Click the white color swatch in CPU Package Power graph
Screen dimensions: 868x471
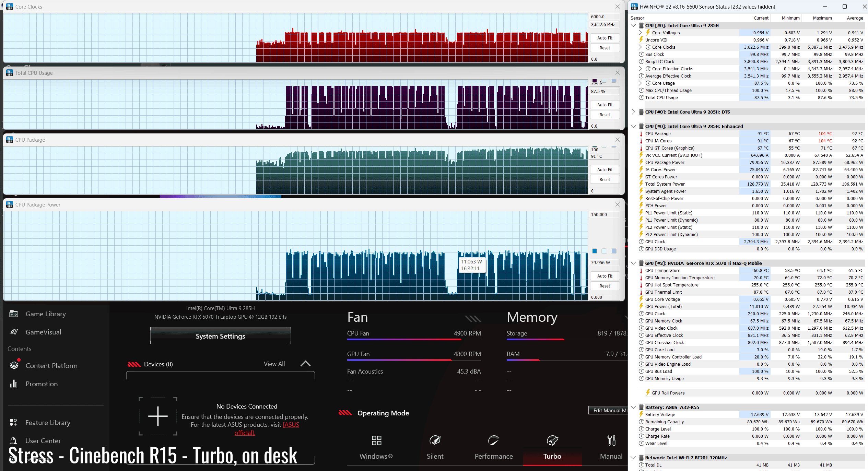click(x=604, y=251)
